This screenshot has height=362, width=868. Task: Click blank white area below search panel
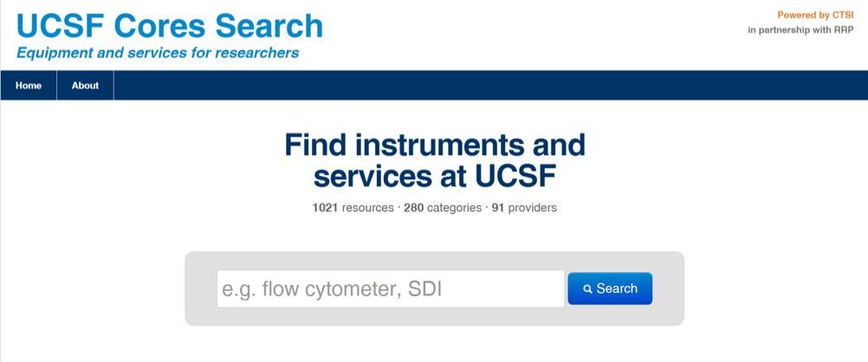pos(435,345)
